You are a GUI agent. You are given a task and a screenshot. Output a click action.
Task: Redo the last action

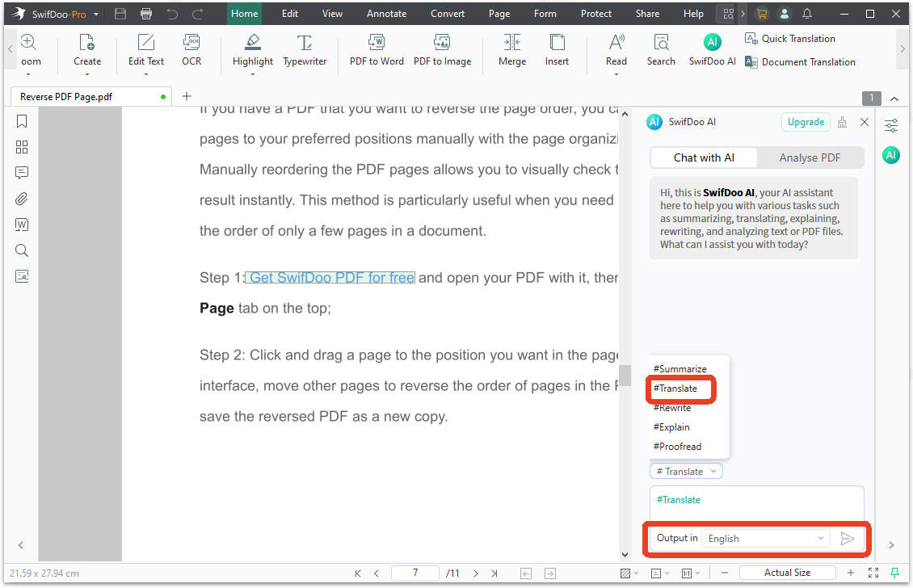198,14
